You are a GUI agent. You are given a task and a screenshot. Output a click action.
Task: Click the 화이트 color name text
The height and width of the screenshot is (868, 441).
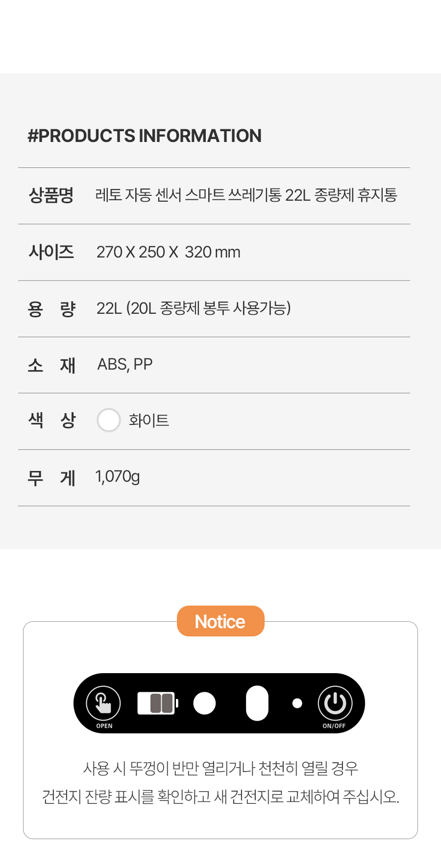coord(149,421)
